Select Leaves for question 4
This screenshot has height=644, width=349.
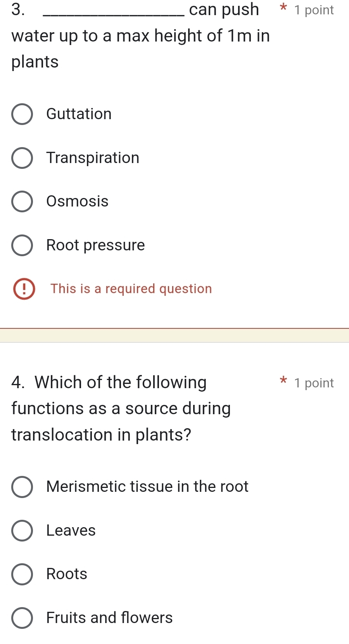[22, 530]
